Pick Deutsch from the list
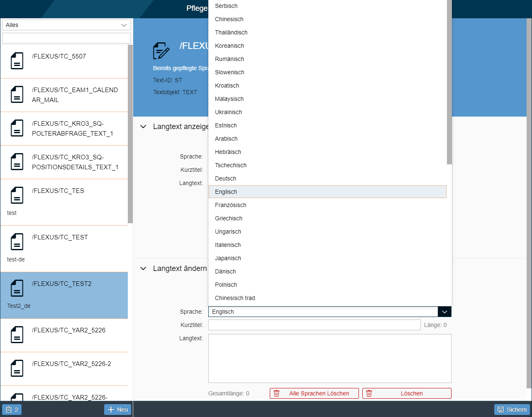532x417 pixels. (x=327, y=178)
